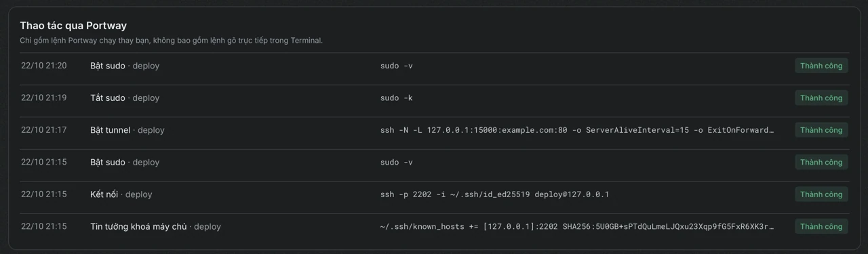Image resolution: width=868 pixels, height=254 pixels.
Task: Click 'Thành công' badge on Tin tưởng khoá row
Action: (x=821, y=227)
